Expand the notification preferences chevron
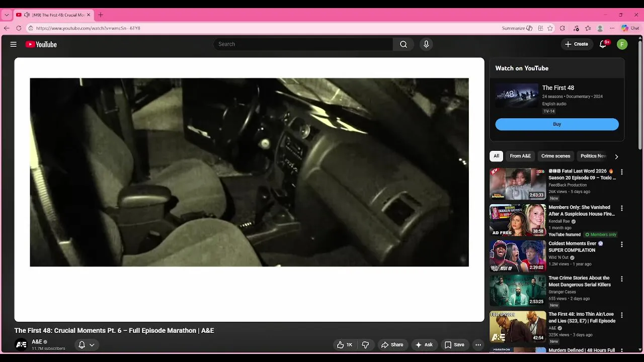The width and height of the screenshot is (644, 362). [x=92, y=345]
